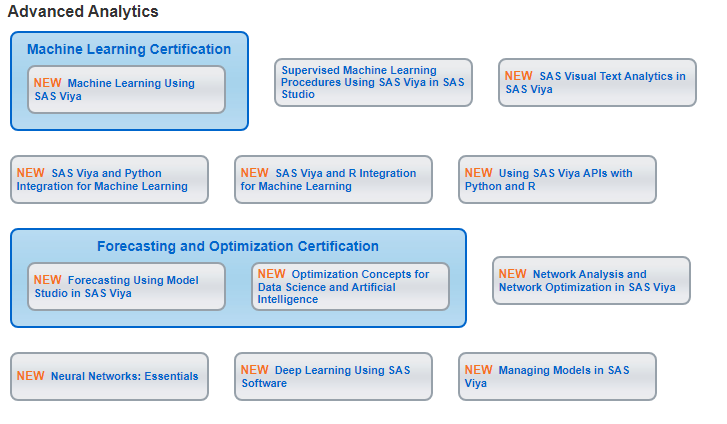This screenshot has width=727, height=424.
Task: Open Forecasting Using Model Studio course
Action: click(127, 287)
